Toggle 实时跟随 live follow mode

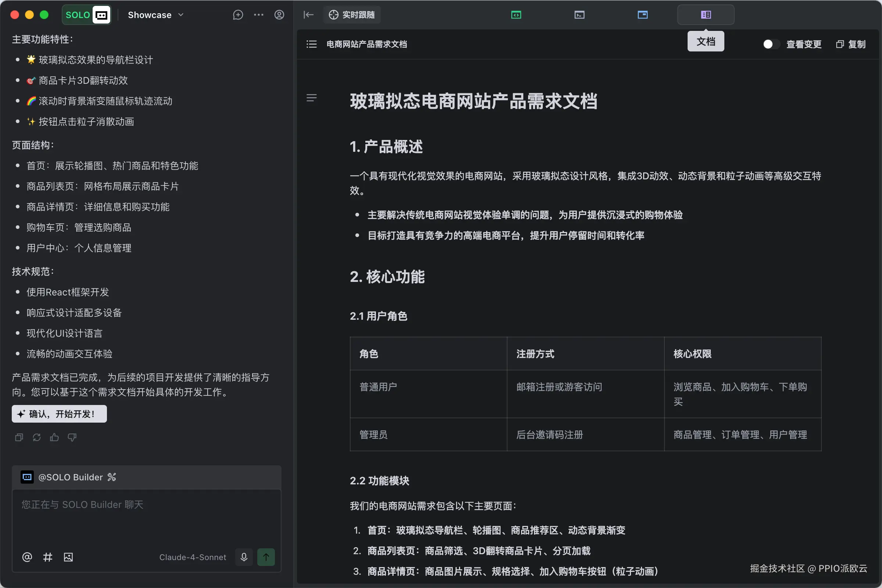click(x=352, y=15)
